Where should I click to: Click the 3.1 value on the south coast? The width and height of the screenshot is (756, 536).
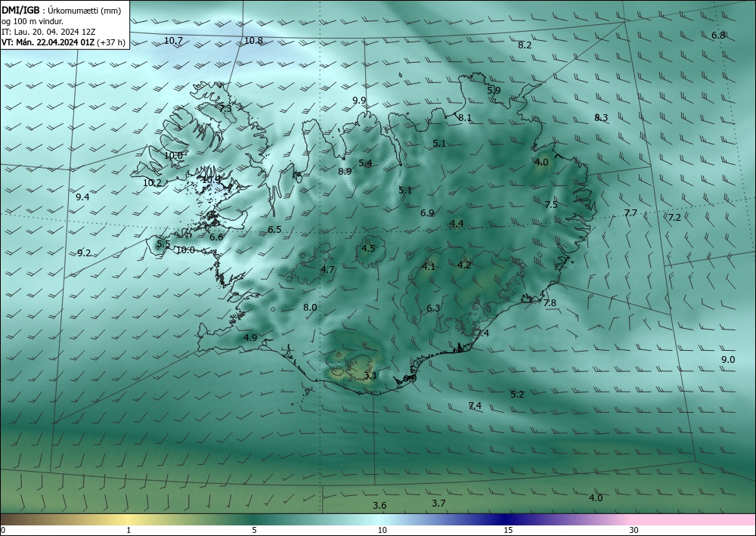(x=370, y=375)
